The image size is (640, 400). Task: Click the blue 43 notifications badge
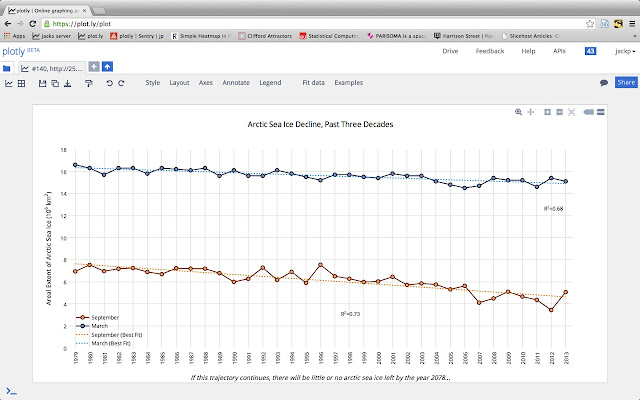coord(590,51)
